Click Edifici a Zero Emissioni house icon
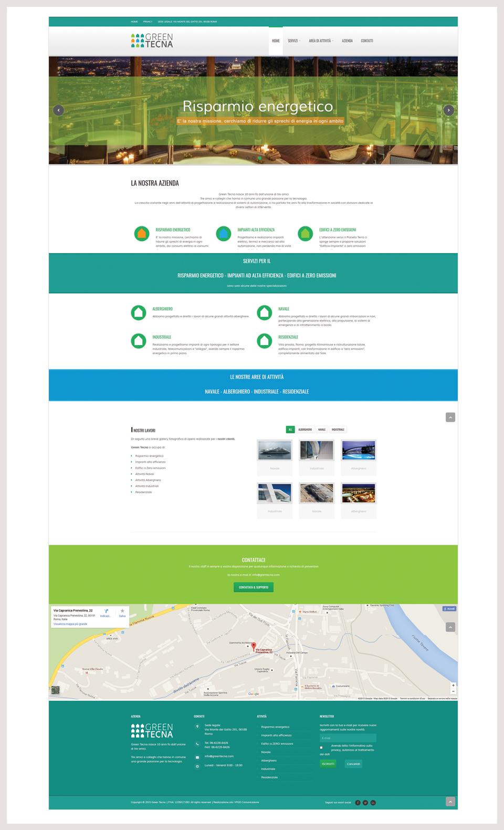Image resolution: width=504 pixels, height=830 pixels. tap(305, 234)
